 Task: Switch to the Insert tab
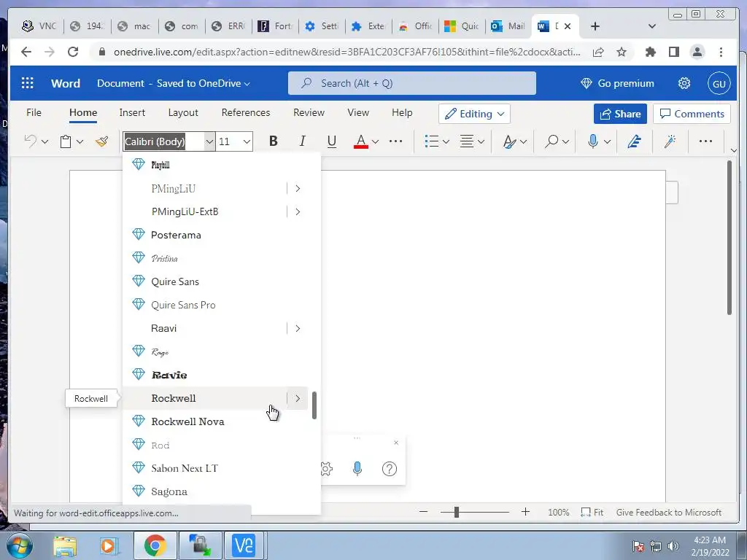click(x=132, y=112)
